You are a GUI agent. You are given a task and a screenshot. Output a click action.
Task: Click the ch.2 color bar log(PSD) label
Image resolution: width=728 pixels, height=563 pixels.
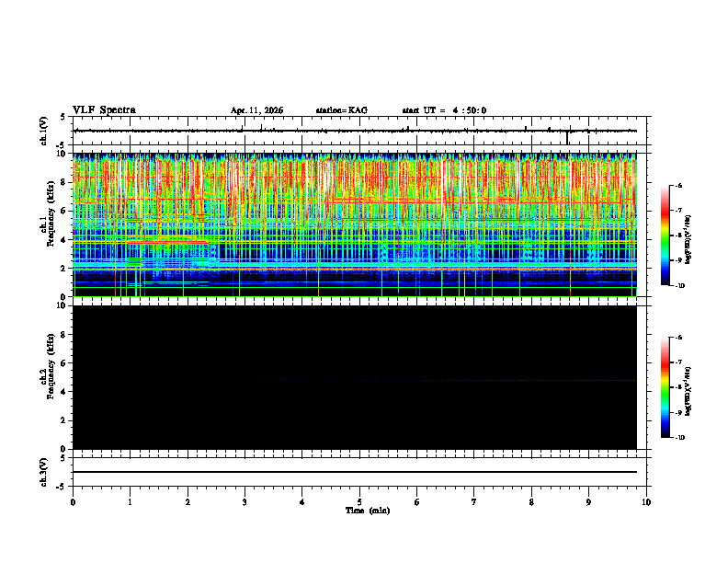(688, 391)
